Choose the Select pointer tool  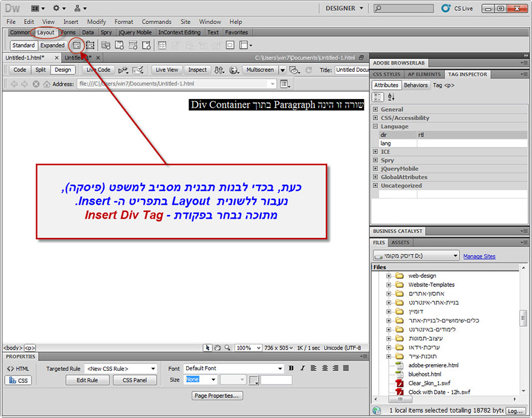point(207,348)
